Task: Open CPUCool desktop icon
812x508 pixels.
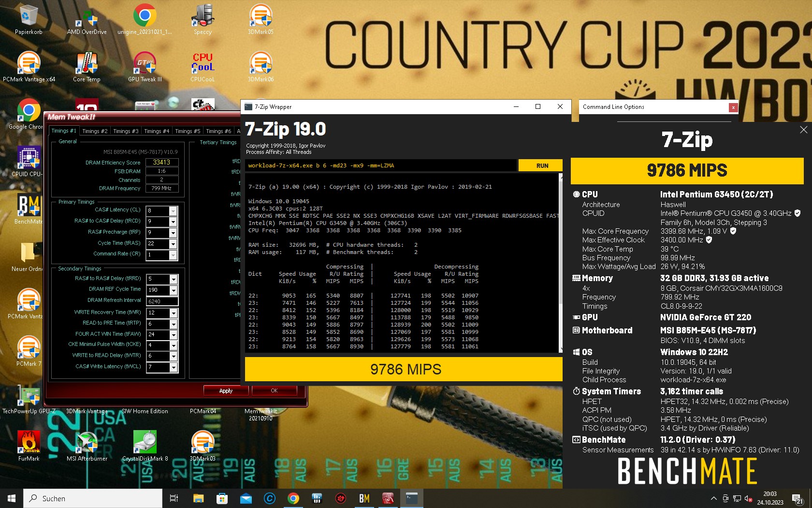Action: [203, 67]
